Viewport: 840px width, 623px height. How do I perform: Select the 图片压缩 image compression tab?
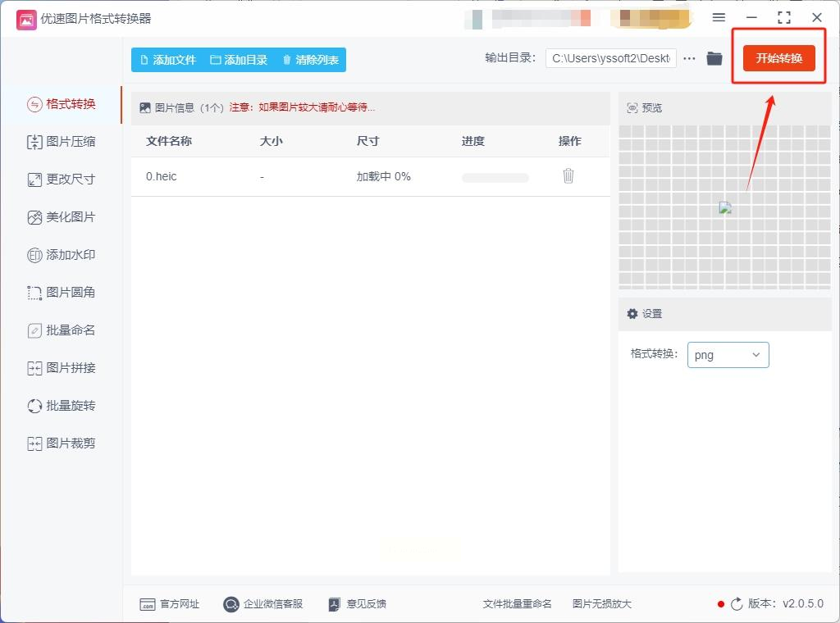[61, 142]
